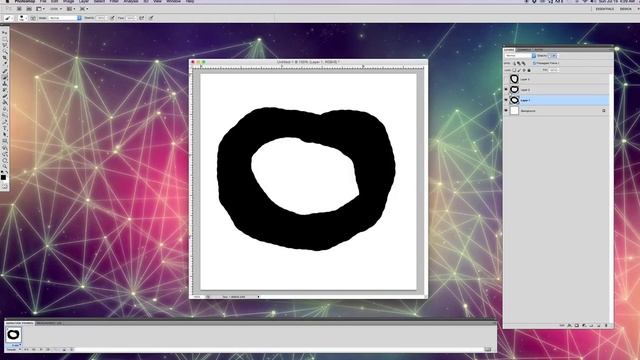Viewport: 640px width, 360px height.
Task: Open the brush size preset picker
Action: point(22,18)
